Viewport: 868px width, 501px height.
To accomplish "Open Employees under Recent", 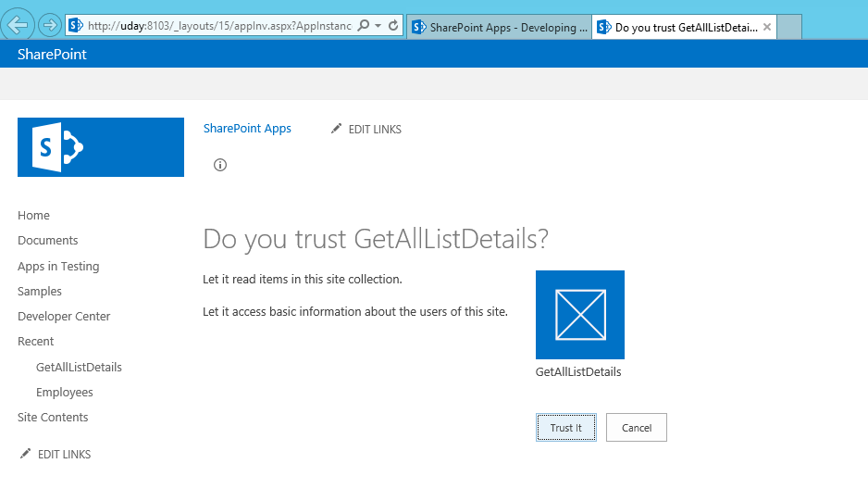I will pos(64,392).
